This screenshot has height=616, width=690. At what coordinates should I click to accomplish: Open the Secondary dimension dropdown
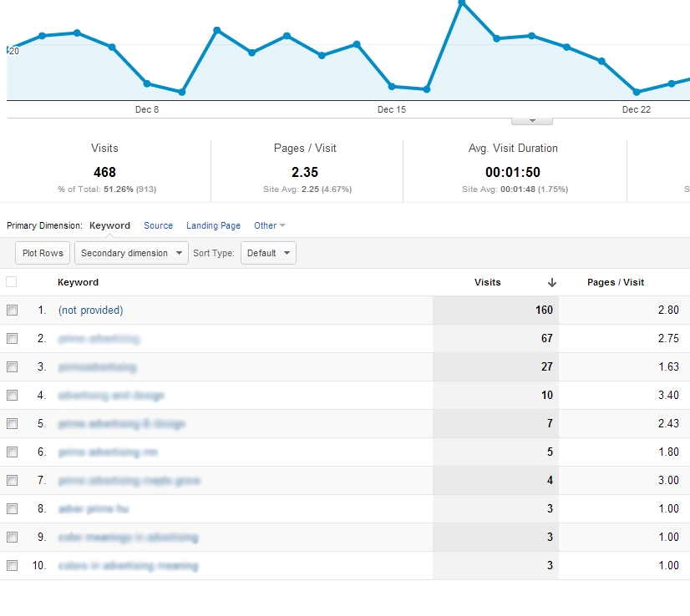(131, 253)
